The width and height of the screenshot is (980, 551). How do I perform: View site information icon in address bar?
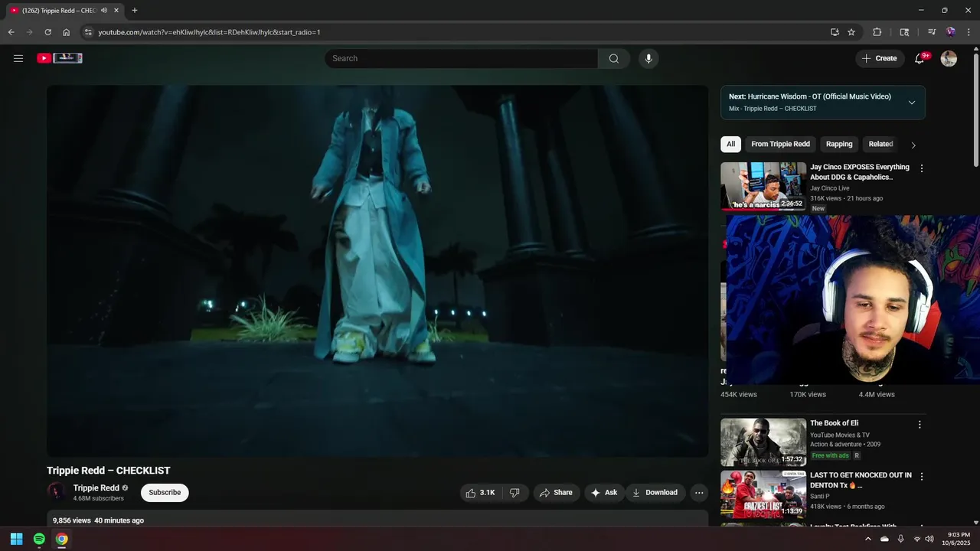88,32
